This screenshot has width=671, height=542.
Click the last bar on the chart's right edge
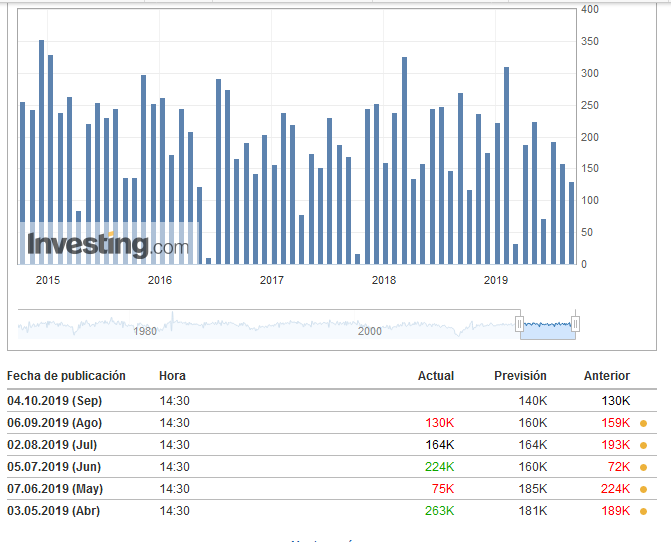(572, 223)
